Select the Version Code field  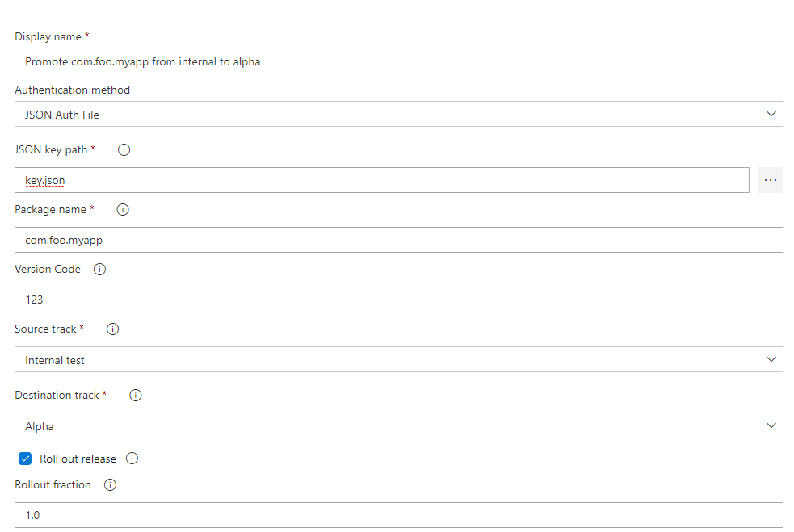pyautogui.click(x=398, y=300)
